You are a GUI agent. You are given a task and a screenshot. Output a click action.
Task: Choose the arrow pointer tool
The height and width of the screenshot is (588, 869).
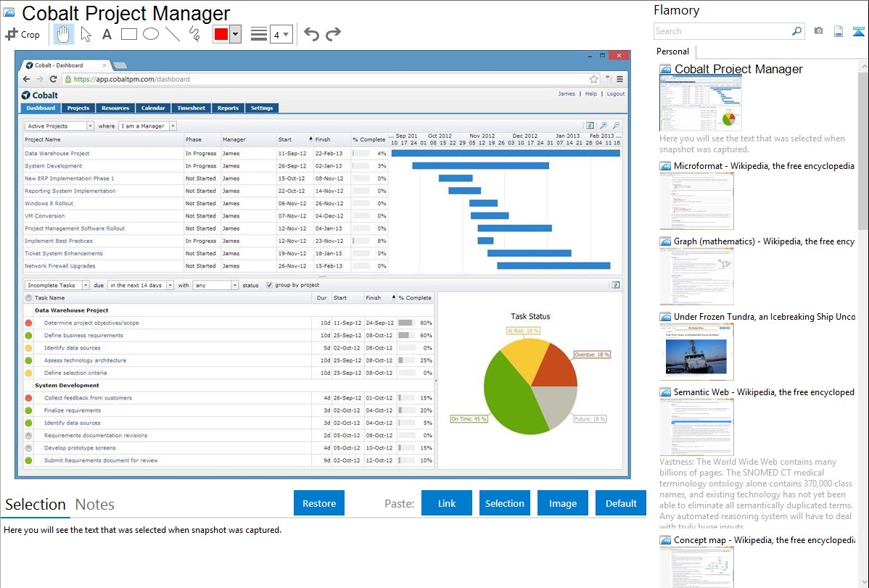pos(86,34)
